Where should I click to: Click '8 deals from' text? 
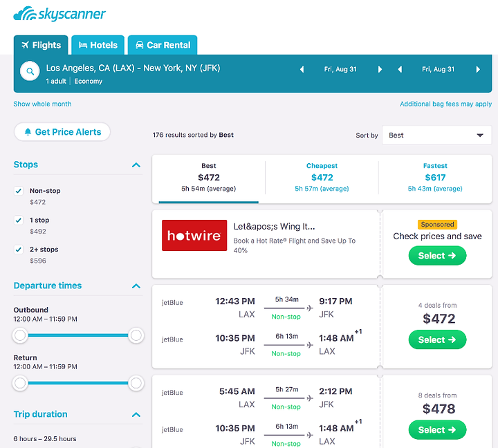437,395
